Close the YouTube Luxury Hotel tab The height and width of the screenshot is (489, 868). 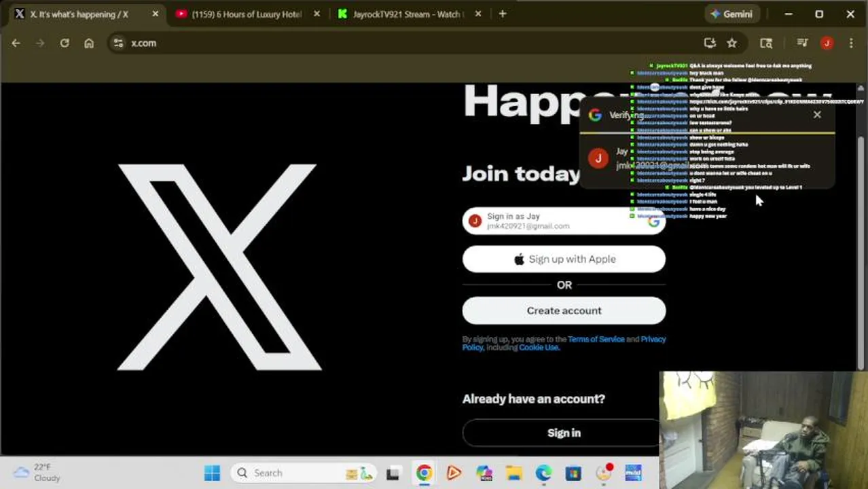(317, 14)
